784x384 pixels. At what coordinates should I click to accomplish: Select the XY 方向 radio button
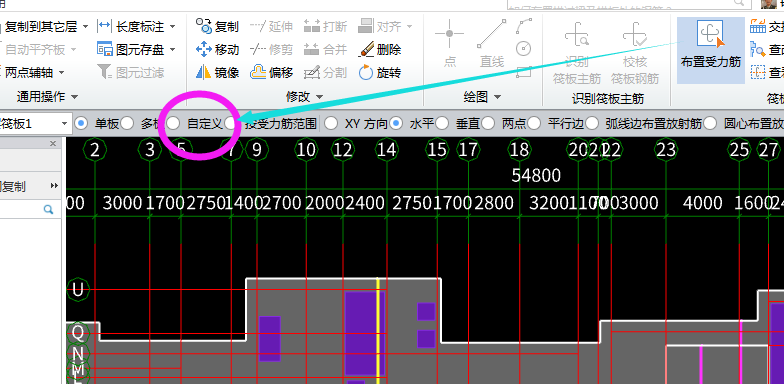click(330, 123)
